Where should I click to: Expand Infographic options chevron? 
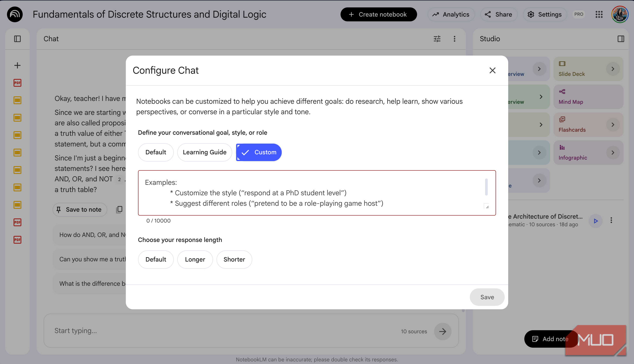pyautogui.click(x=613, y=153)
